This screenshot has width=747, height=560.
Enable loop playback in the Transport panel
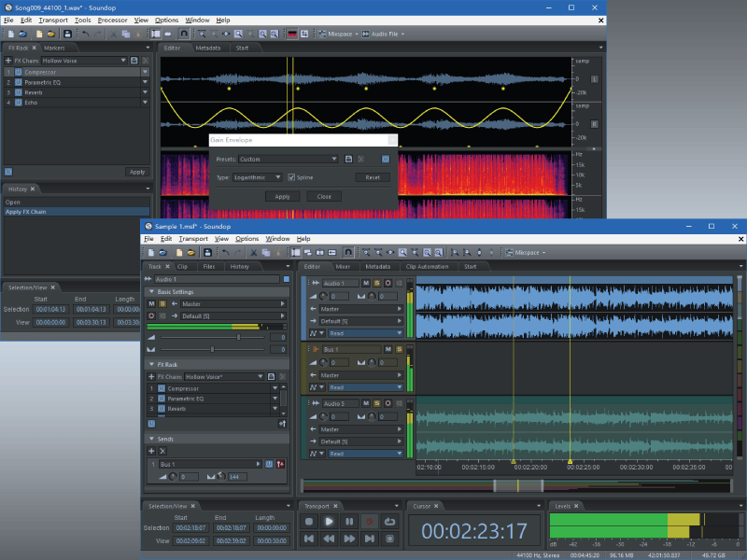pos(389,522)
